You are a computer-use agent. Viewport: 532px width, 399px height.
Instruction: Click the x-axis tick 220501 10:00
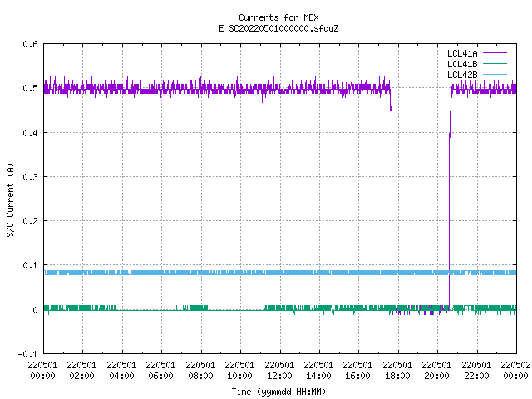point(239,371)
